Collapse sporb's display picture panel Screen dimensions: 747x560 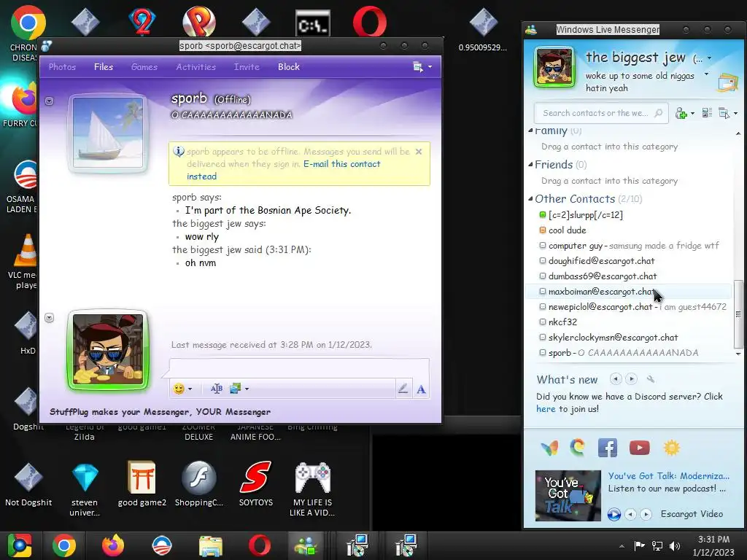[x=49, y=101]
